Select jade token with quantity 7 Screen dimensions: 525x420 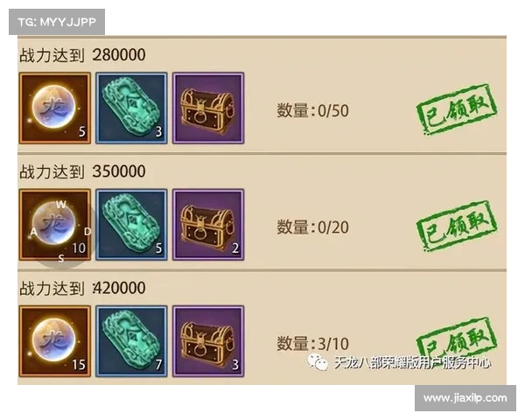[131, 341]
